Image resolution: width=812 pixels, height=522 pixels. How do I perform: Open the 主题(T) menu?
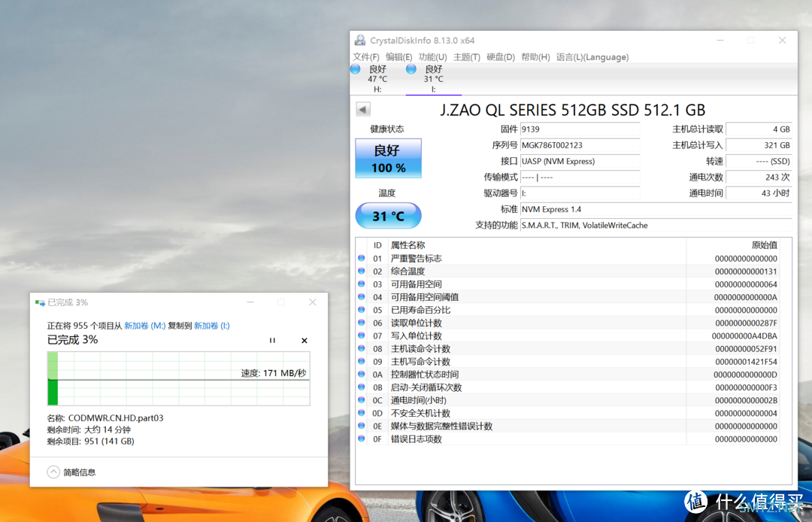[x=467, y=57]
